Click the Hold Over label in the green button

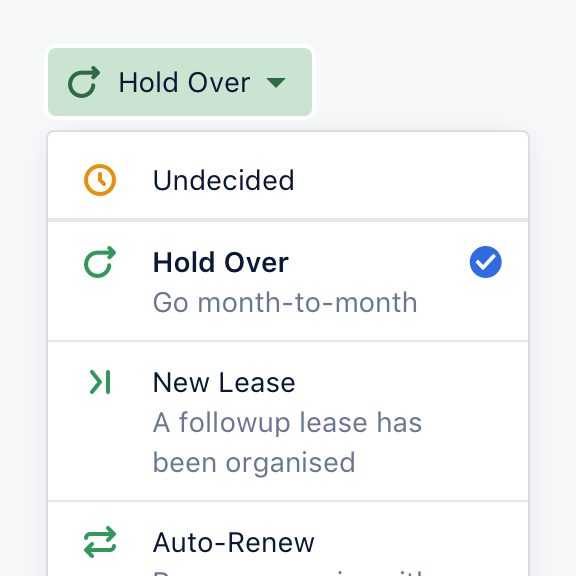click(184, 82)
